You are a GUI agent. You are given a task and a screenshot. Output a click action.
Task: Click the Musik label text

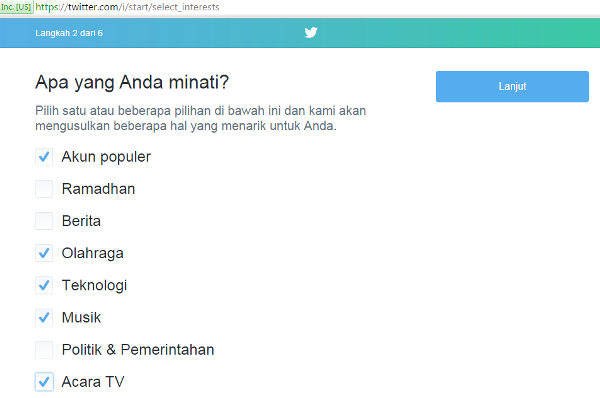click(x=82, y=318)
